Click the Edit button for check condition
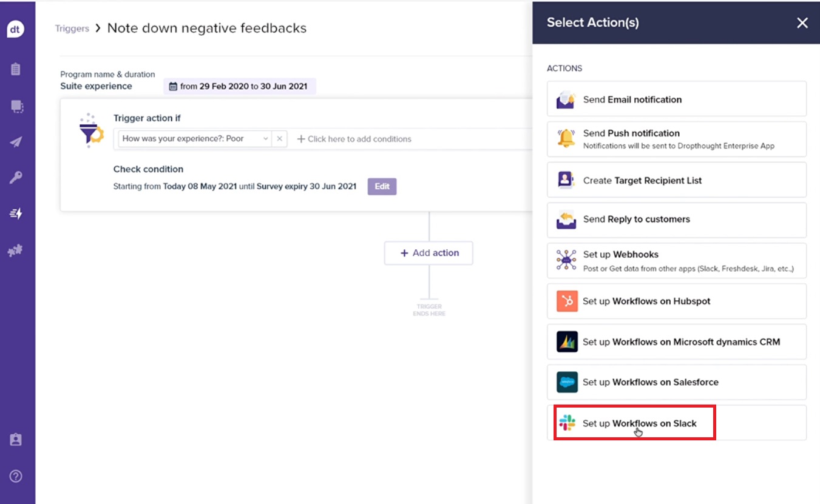This screenshot has height=504, width=820. click(382, 186)
